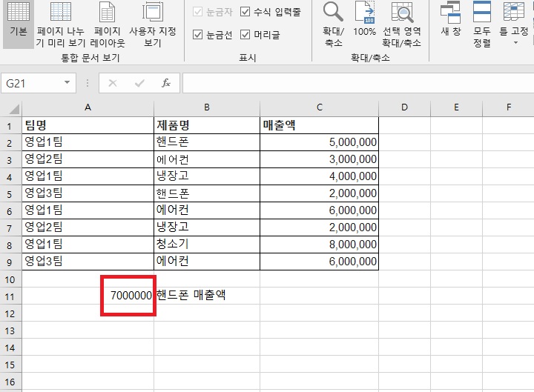Open 페이지 나누기 미리 보기 view
The width and height of the screenshot is (534, 392).
pos(61,23)
